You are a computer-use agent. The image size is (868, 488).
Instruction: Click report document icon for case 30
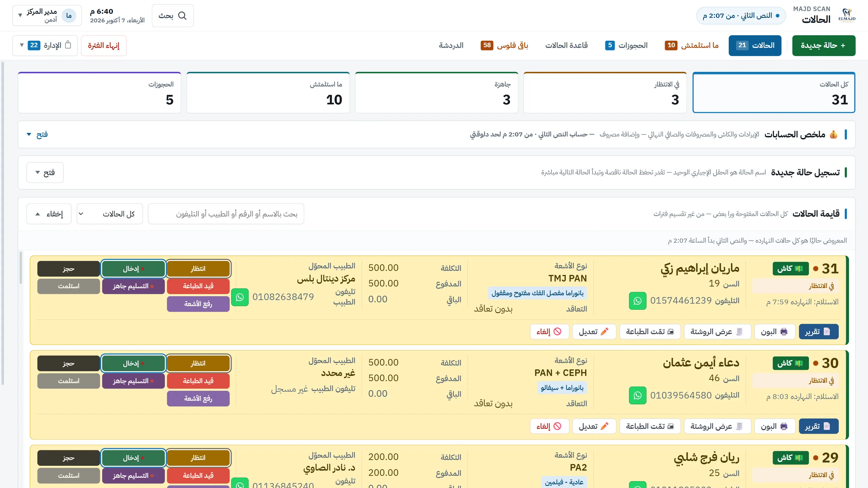pyautogui.click(x=827, y=426)
